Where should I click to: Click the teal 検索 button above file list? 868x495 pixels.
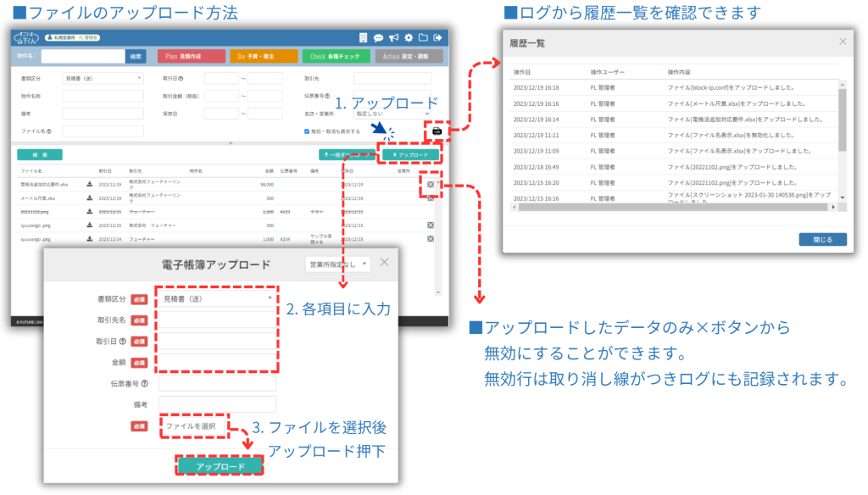click(x=40, y=155)
